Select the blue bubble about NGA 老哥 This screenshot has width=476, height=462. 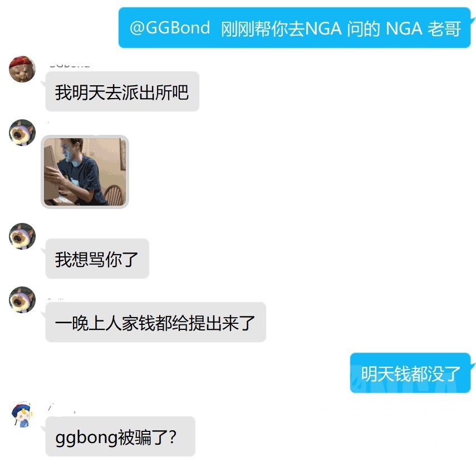[x=295, y=28]
